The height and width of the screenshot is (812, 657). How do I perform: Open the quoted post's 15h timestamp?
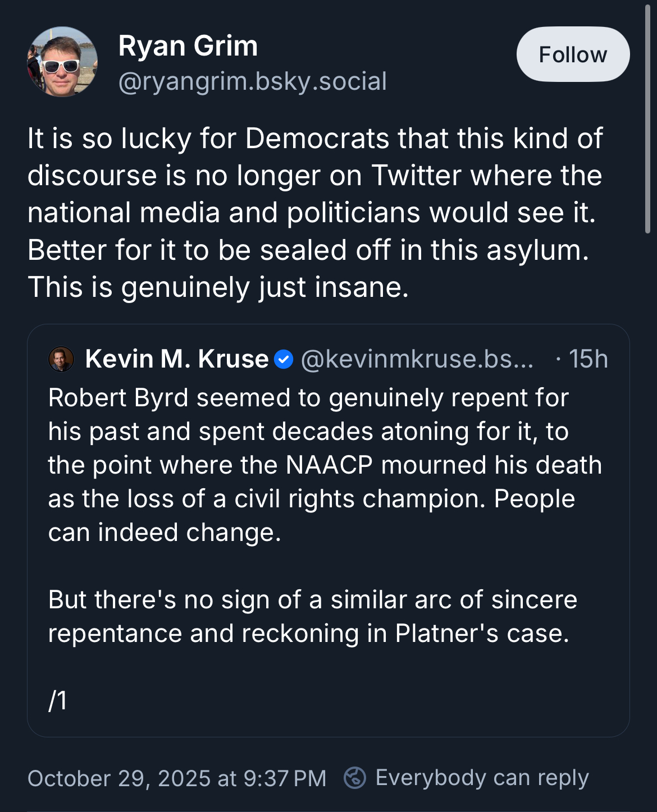[588, 359]
